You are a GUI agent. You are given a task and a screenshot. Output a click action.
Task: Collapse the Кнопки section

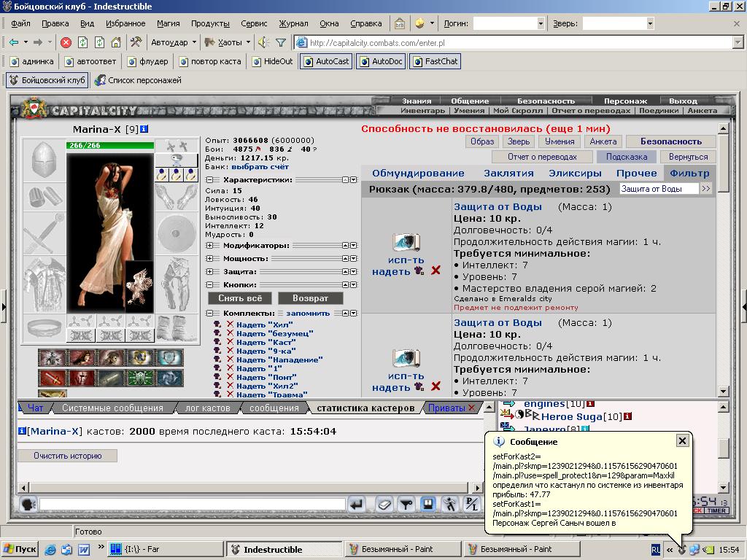pyautogui.click(x=209, y=285)
